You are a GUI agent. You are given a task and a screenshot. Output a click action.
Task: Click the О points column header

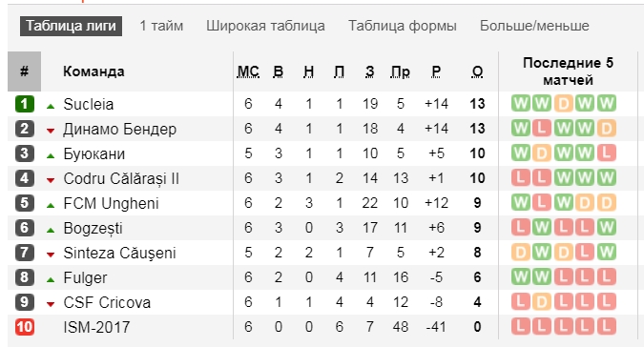tap(477, 71)
